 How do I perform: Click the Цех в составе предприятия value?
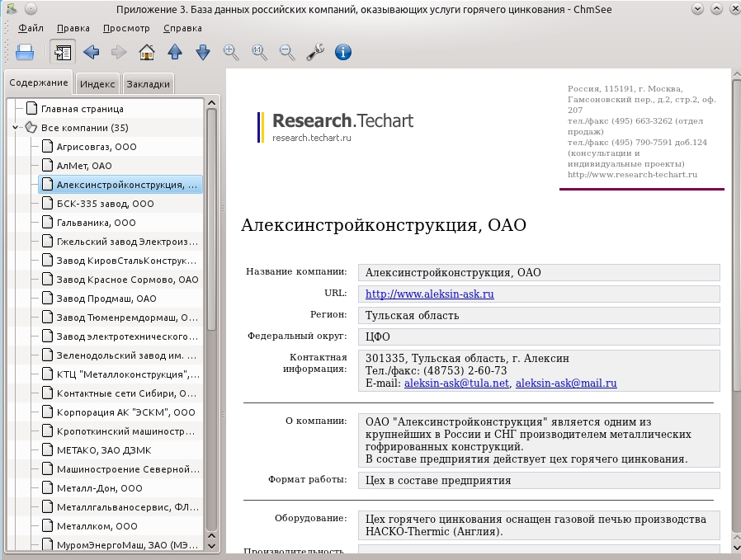point(438,480)
